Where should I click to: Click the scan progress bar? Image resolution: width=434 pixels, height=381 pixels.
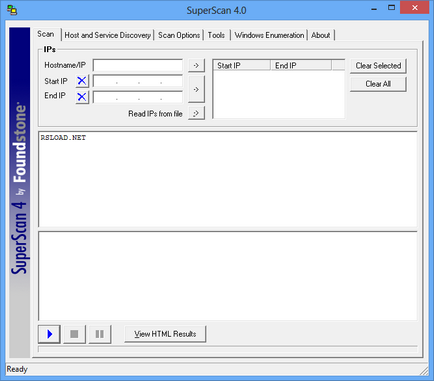[228, 349]
